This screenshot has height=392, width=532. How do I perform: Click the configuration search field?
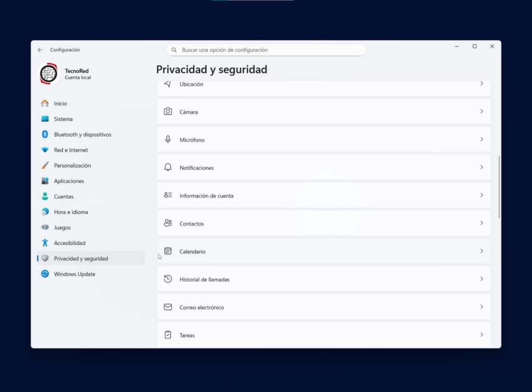265,49
